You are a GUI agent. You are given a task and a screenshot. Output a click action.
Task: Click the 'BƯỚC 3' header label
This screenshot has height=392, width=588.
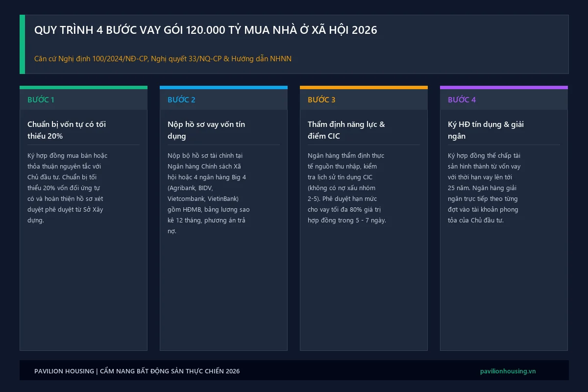click(x=321, y=99)
